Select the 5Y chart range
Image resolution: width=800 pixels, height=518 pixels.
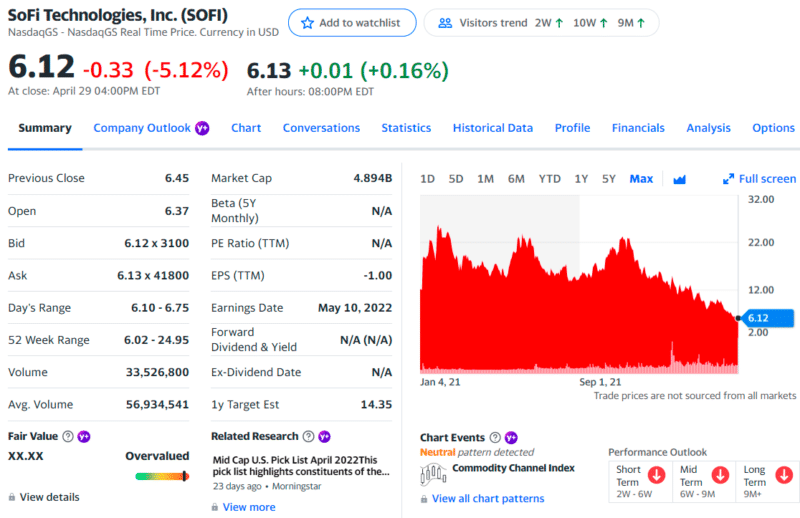(609, 179)
